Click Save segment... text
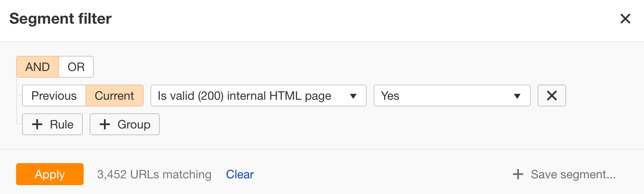This screenshot has width=644, height=194. [573, 175]
